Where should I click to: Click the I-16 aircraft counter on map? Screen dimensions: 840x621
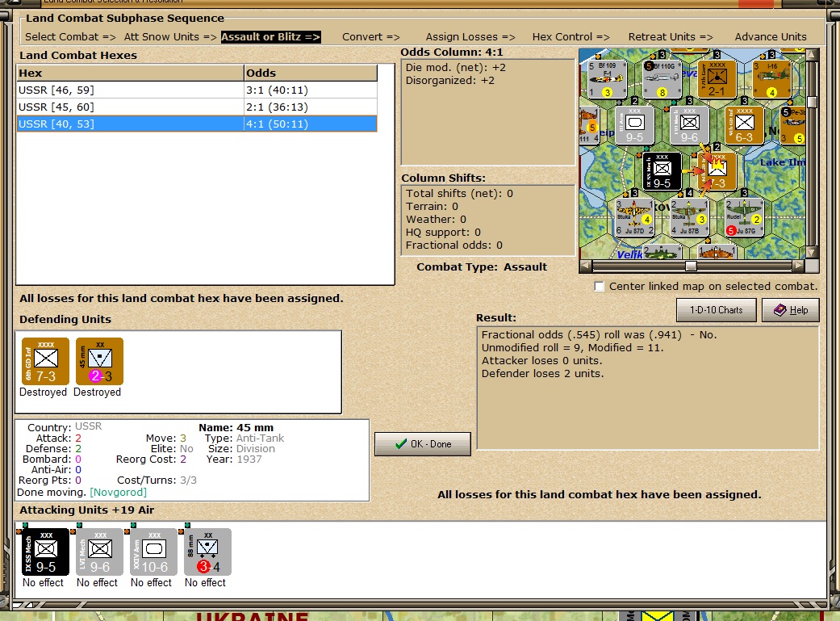[772, 79]
